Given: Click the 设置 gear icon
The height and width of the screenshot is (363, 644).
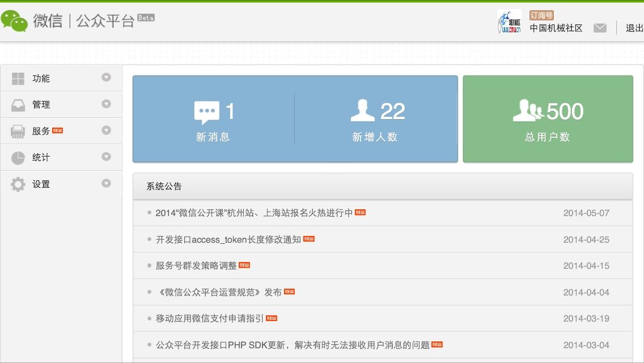Looking at the screenshot, I should [x=18, y=184].
